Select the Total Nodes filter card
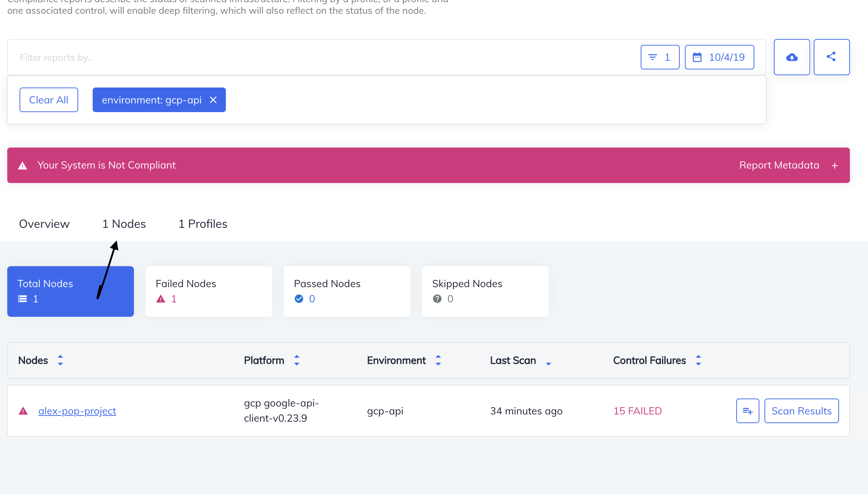 [x=71, y=291]
